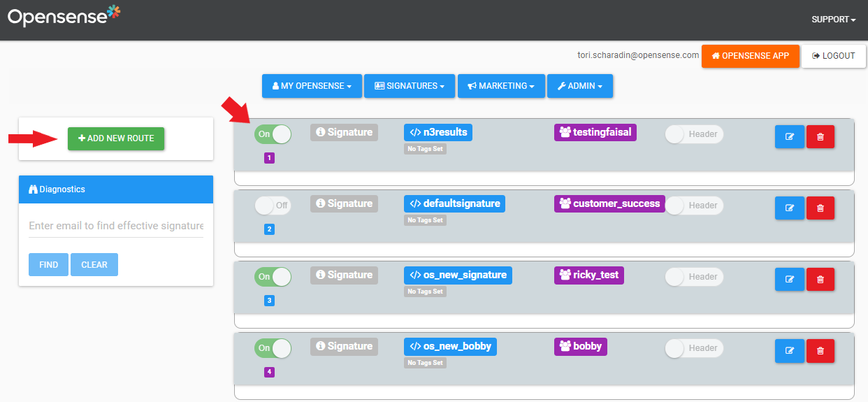Viewport: 868px width, 402px height.
Task: Delete the n3results route
Action: point(820,137)
